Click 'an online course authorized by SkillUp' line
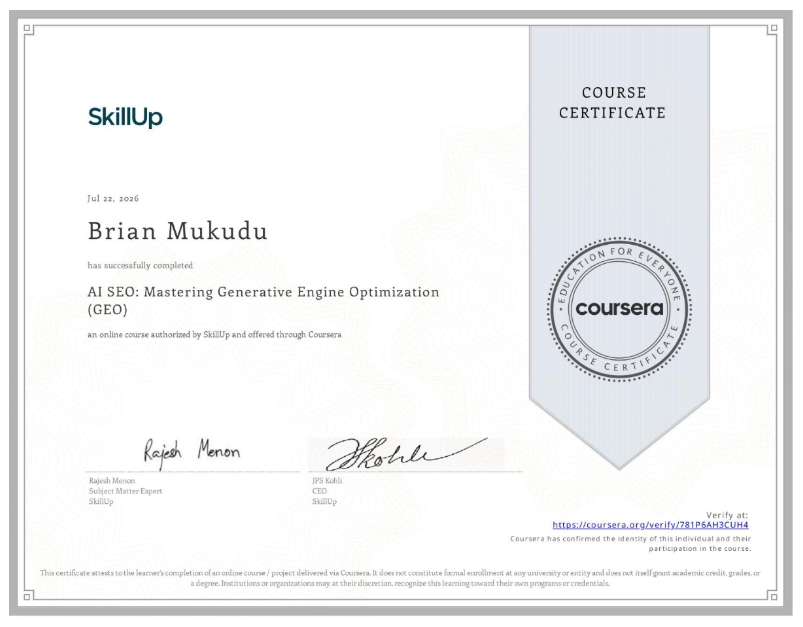 point(214,335)
